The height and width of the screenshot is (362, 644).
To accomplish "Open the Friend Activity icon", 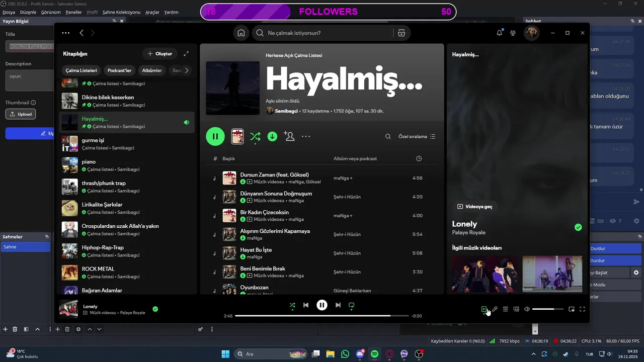I will 513,33.
